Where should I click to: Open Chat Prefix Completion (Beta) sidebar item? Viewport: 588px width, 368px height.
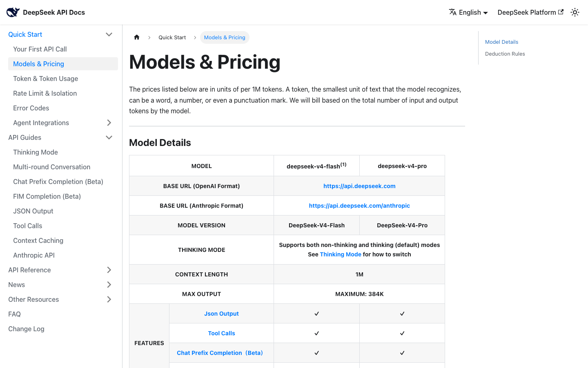pos(58,182)
